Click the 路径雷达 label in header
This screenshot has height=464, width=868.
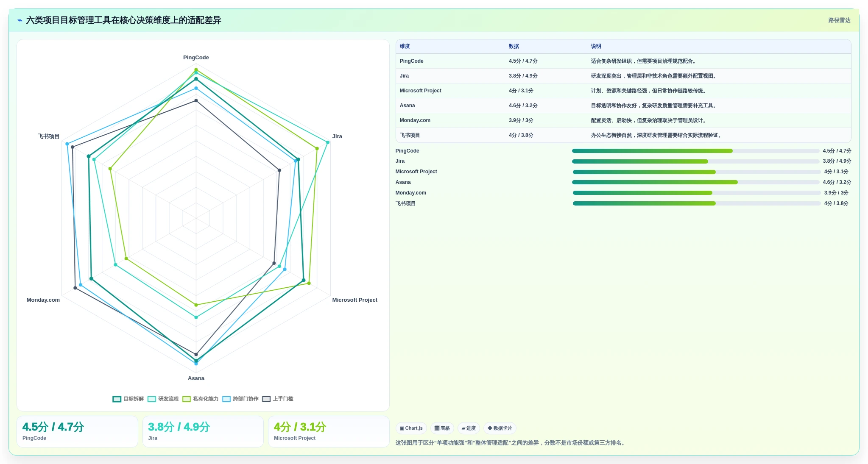[x=839, y=20]
